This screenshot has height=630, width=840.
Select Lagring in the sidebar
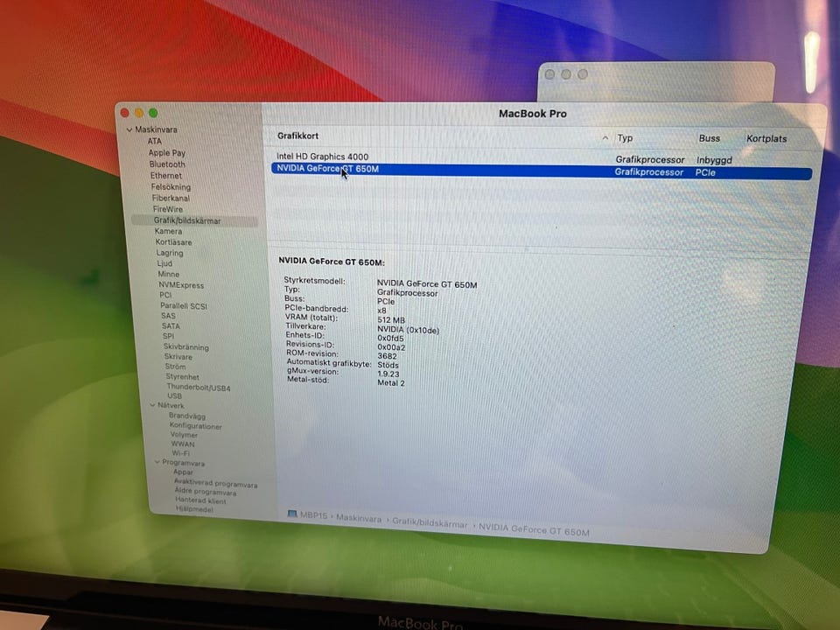170,253
